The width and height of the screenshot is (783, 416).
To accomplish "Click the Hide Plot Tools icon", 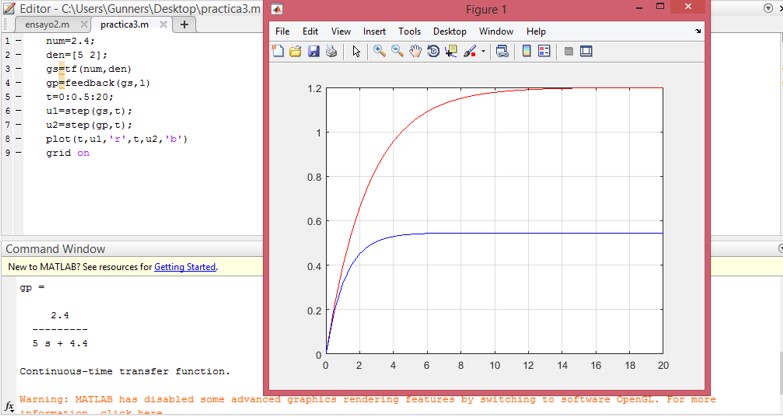I will pos(568,51).
